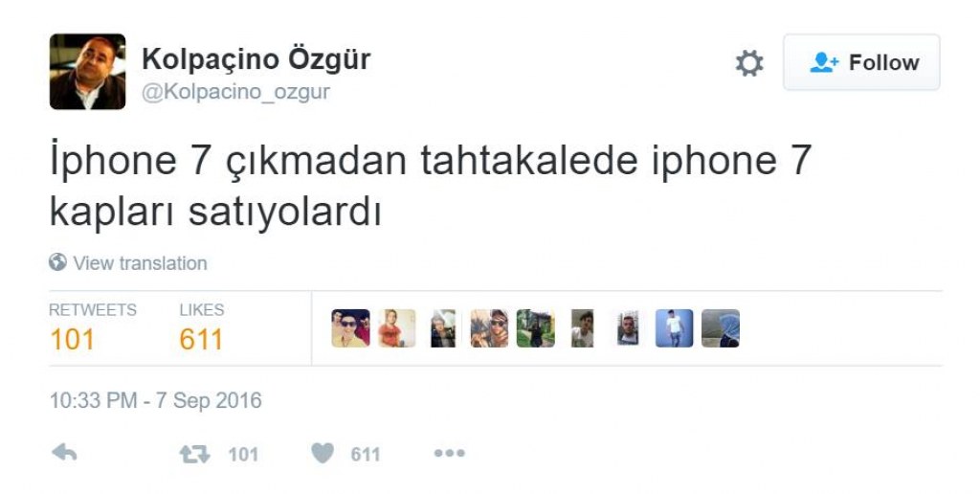The width and height of the screenshot is (980, 494).
Task: Retweet using the retweet arrows icon
Action: click(194, 454)
